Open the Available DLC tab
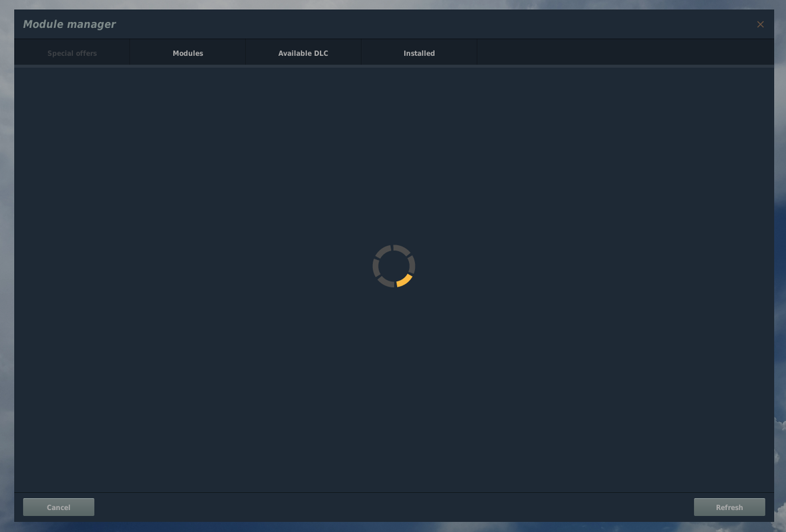The width and height of the screenshot is (786, 532). [303, 53]
